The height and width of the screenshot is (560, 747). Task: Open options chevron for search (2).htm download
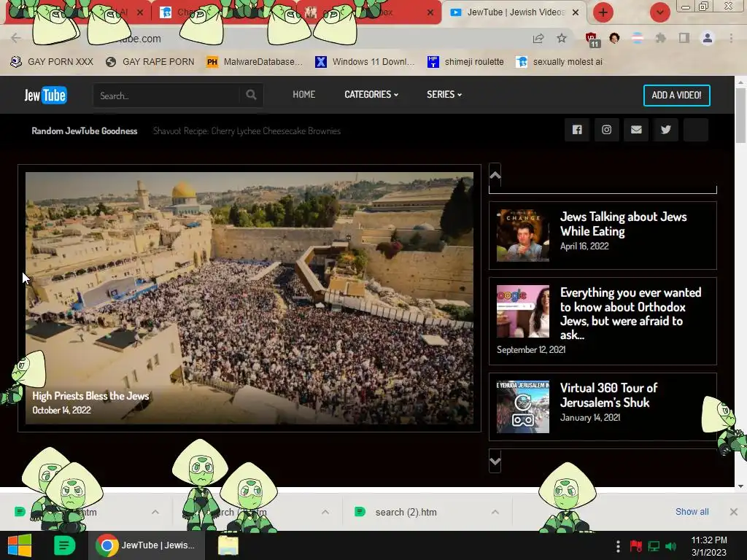click(x=495, y=512)
